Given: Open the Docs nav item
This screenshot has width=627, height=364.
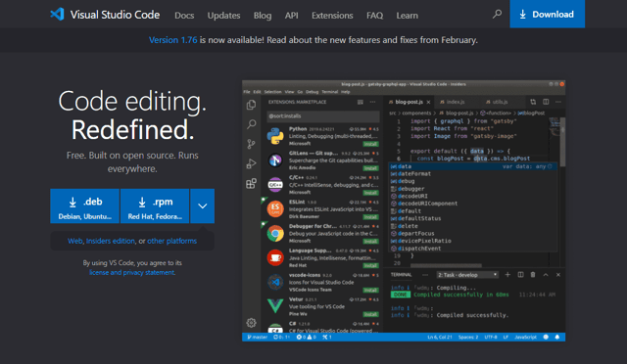Looking at the screenshot, I should click(x=184, y=16).
